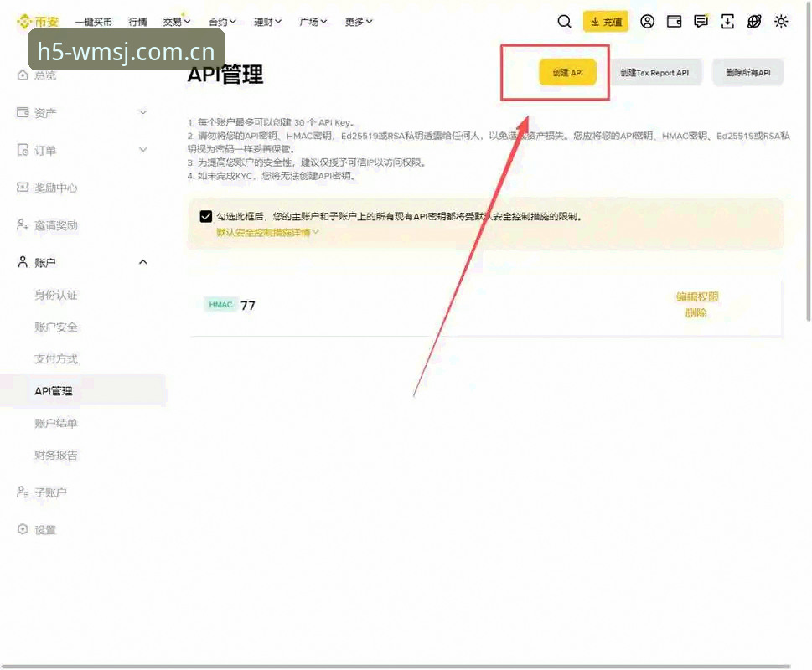
Task: Click the app download icon
Action: pyautogui.click(x=727, y=22)
